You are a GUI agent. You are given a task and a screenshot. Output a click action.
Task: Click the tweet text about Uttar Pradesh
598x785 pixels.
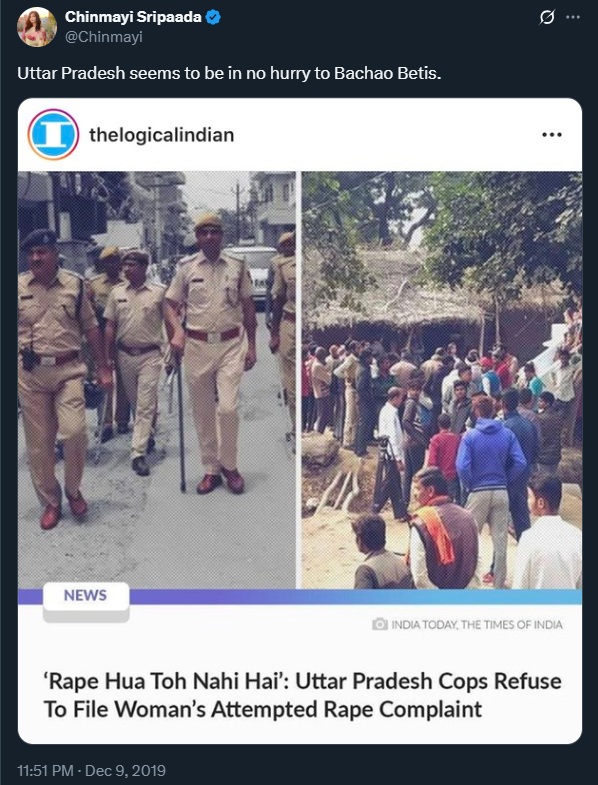click(229, 73)
